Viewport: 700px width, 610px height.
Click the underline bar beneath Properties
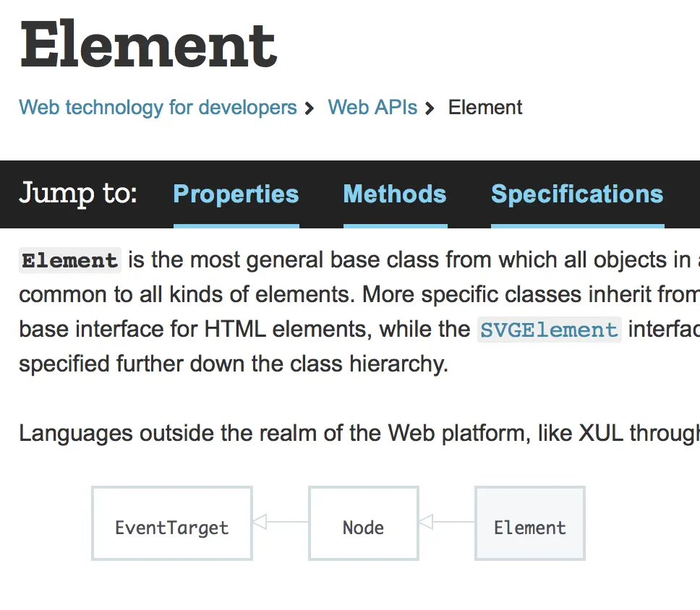236,225
